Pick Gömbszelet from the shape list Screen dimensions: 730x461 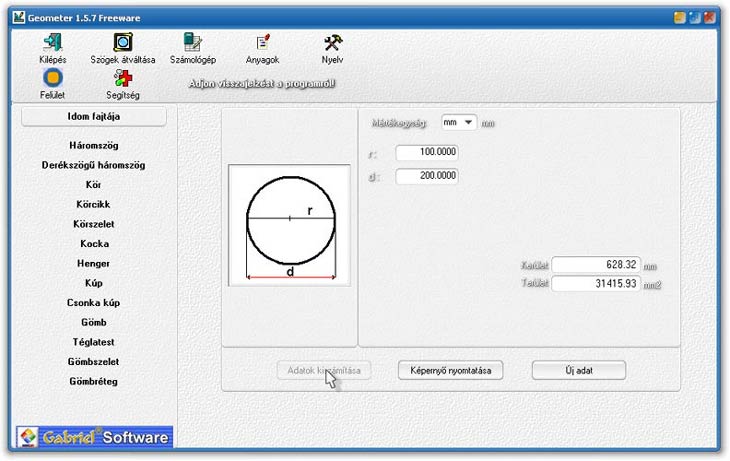pos(94,361)
